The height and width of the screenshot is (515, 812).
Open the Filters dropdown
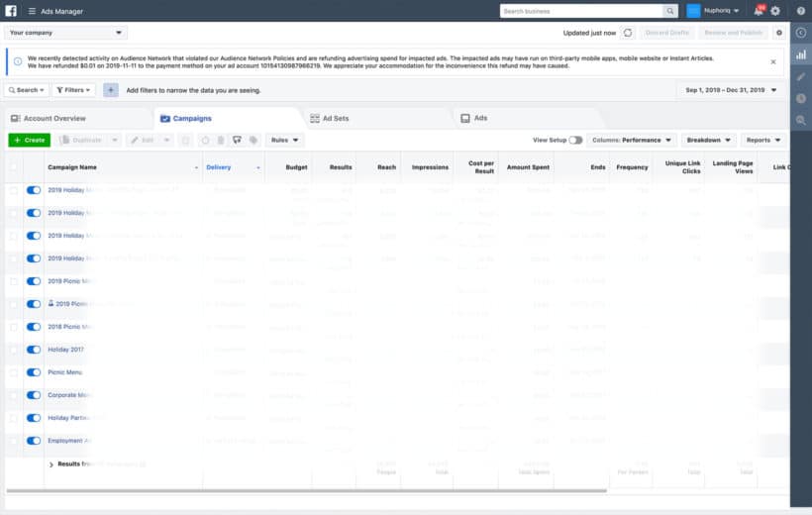pyautogui.click(x=73, y=90)
